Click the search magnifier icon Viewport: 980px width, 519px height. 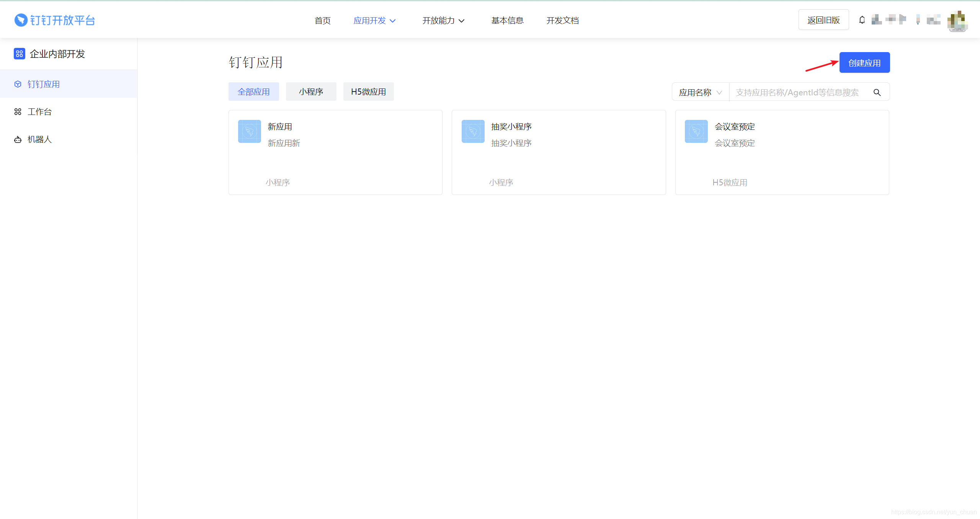coord(877,92)
